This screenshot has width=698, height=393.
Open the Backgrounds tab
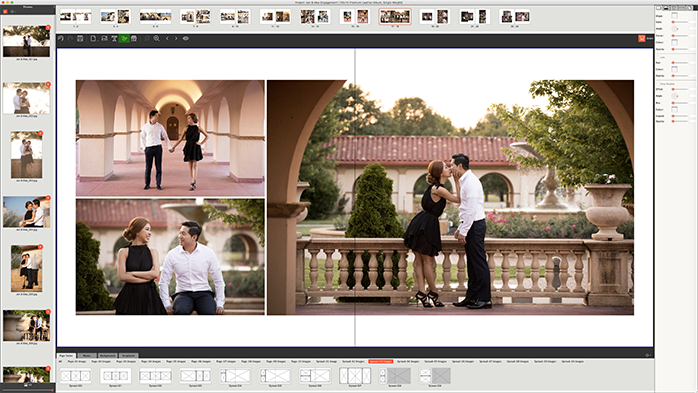(x=108, y=356)
